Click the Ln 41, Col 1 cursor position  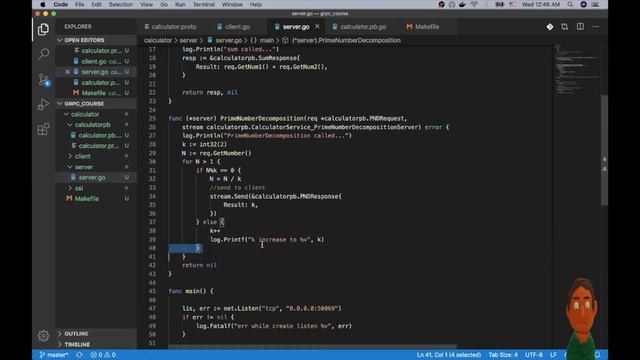pyautogui.click(x=449, y=355)
